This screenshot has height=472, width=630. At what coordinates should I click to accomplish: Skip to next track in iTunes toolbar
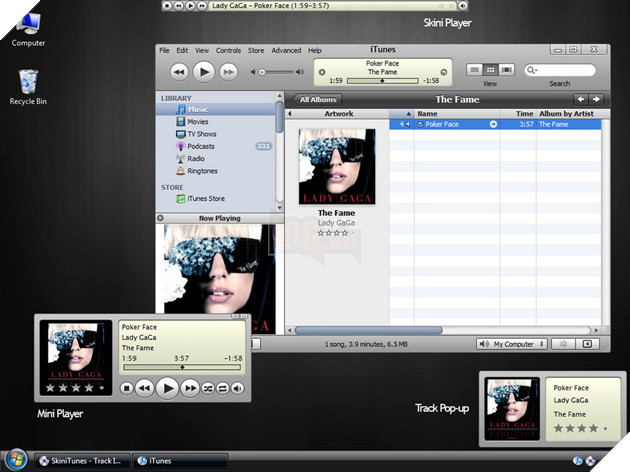[x=228, y=71]
